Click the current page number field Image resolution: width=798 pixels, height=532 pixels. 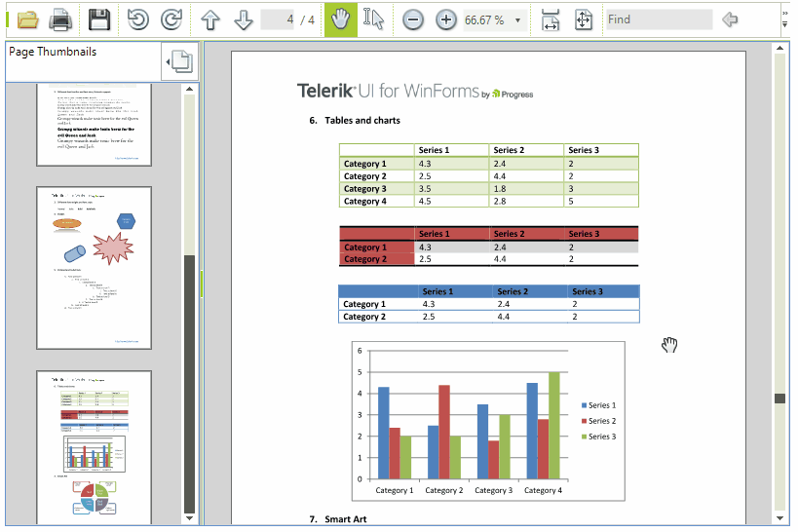278,19
